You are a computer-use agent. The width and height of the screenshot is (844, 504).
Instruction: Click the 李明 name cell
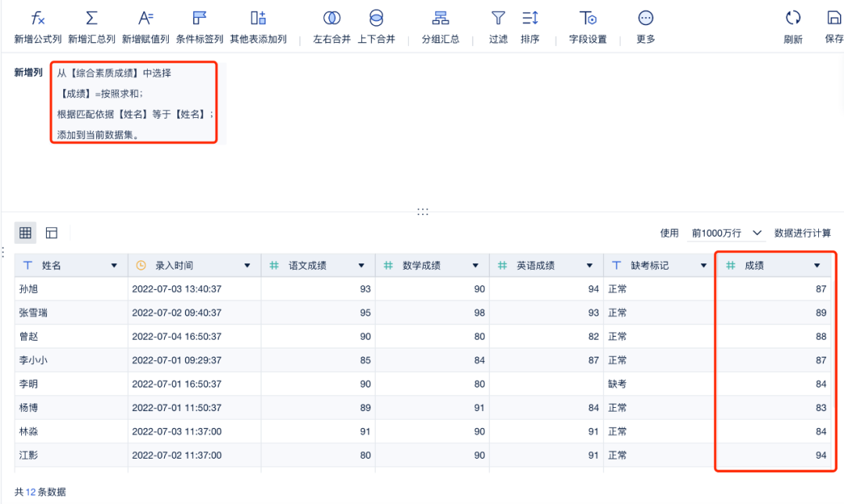click(71, 384)
